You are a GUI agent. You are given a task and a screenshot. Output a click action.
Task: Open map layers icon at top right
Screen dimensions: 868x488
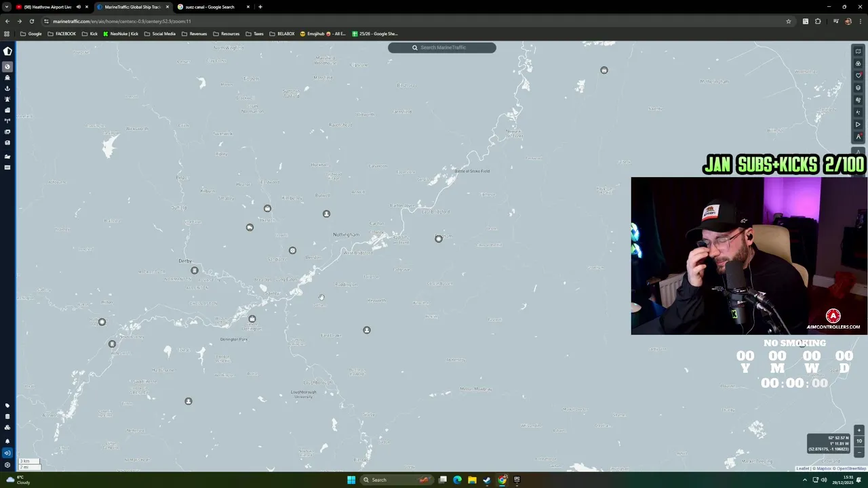[858, 52]
